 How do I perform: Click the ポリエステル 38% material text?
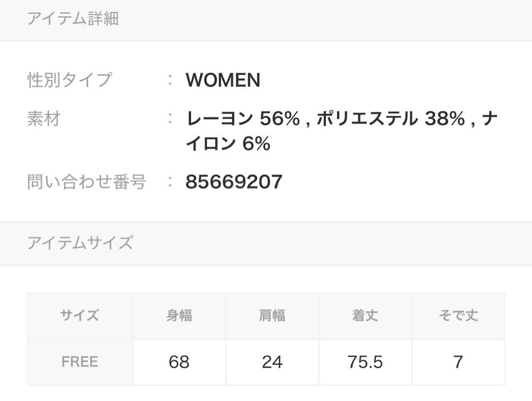391,119
